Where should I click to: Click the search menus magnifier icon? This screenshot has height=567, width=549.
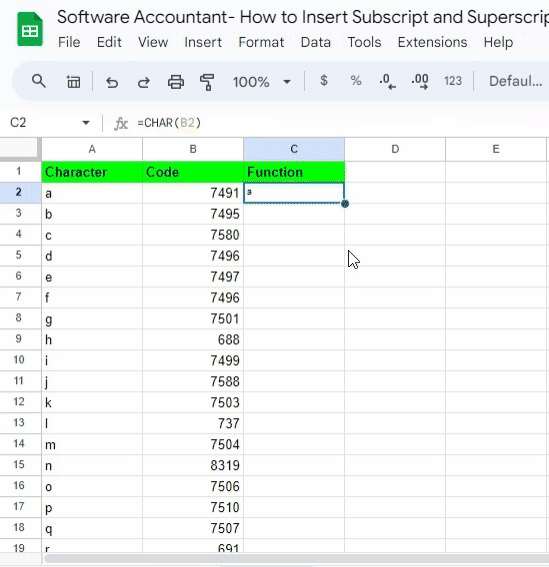tap(39, 81)
